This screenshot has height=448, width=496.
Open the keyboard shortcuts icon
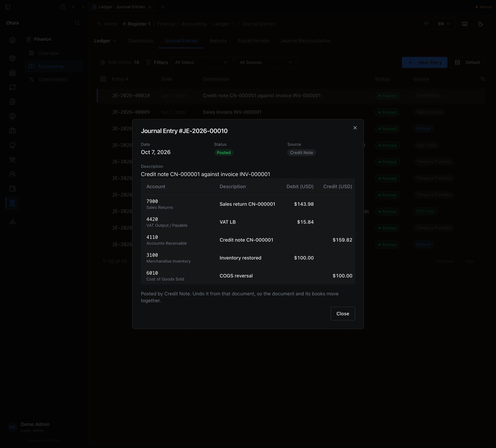coord(464,24)
